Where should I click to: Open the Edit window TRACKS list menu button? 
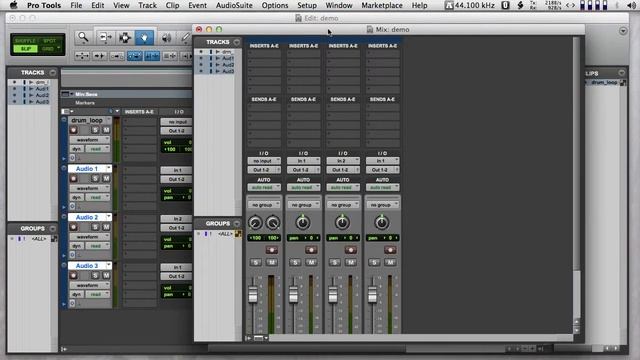coord(53,73)
